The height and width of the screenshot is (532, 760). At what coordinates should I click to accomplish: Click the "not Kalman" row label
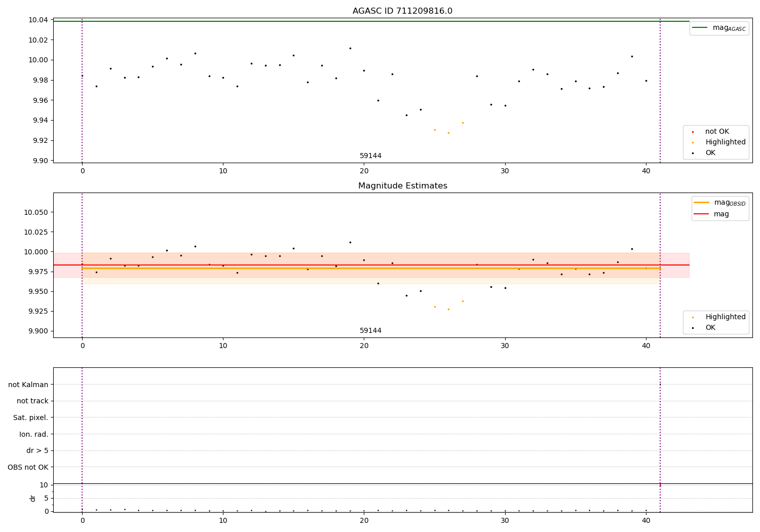click(x=28, y=385)
